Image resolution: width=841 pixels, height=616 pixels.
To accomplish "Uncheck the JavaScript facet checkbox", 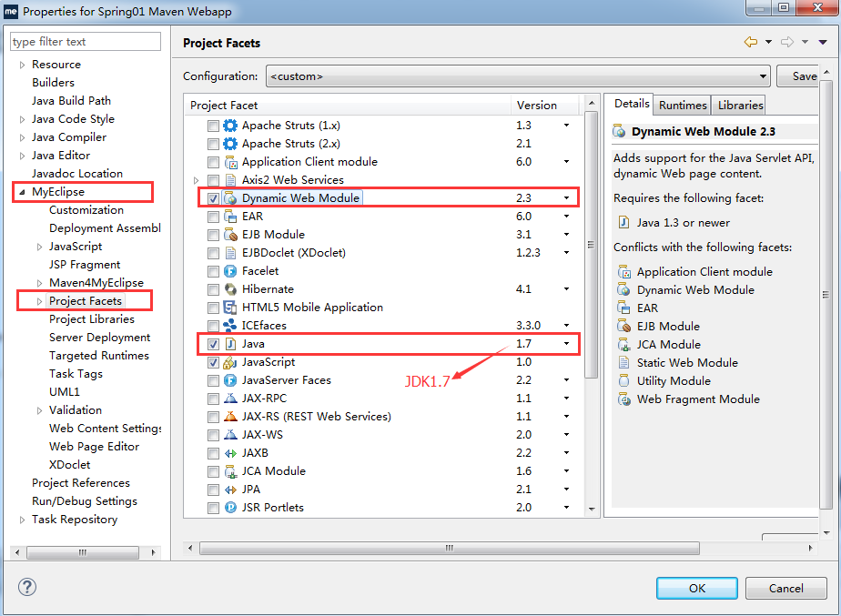I will click(x=214, y=363).
